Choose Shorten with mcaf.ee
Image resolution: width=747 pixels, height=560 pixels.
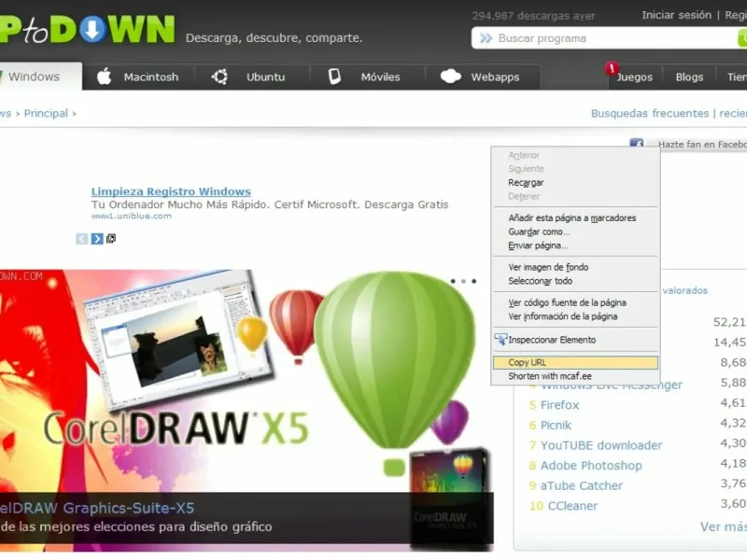(x=575, y=376)
